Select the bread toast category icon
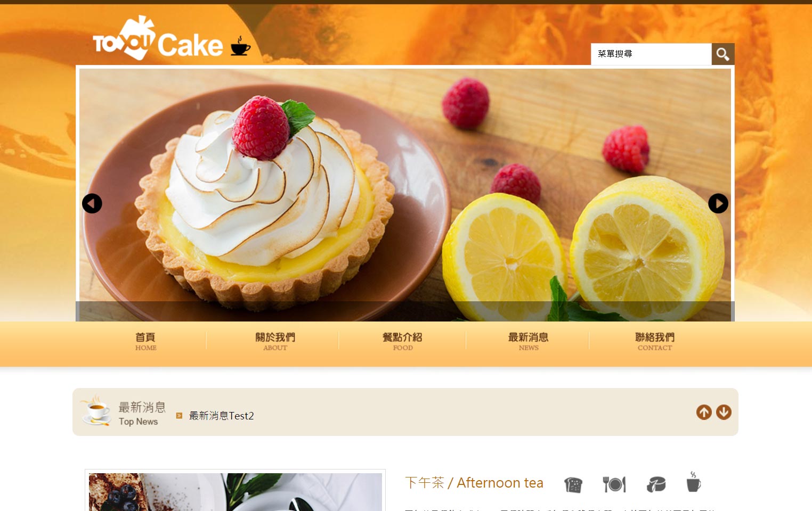 [x=573, y=484]
